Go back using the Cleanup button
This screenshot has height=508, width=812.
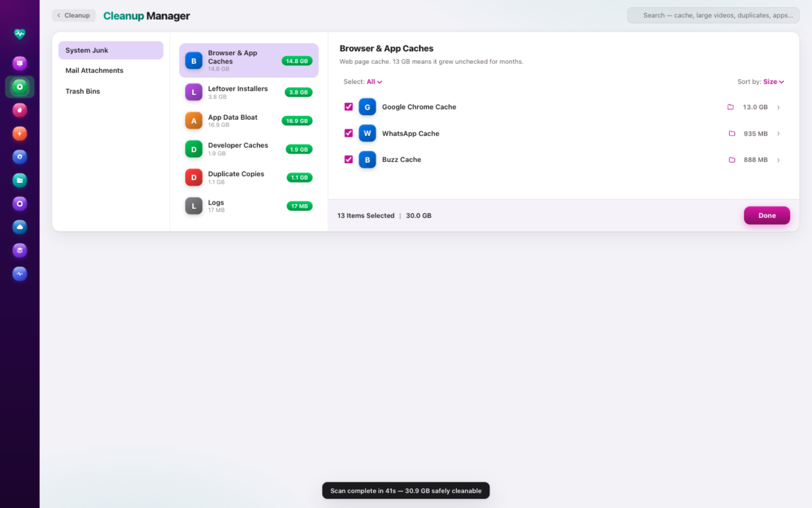click(74, 15)
